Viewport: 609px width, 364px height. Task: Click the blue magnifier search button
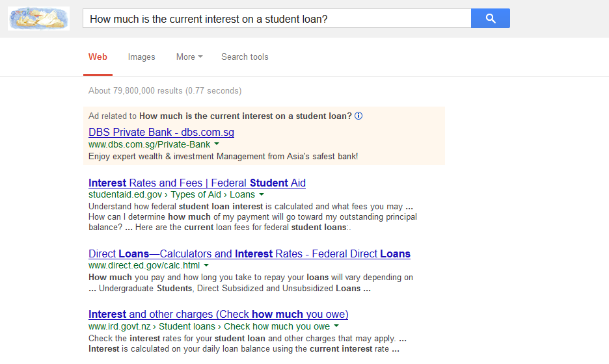click(490, 19)
